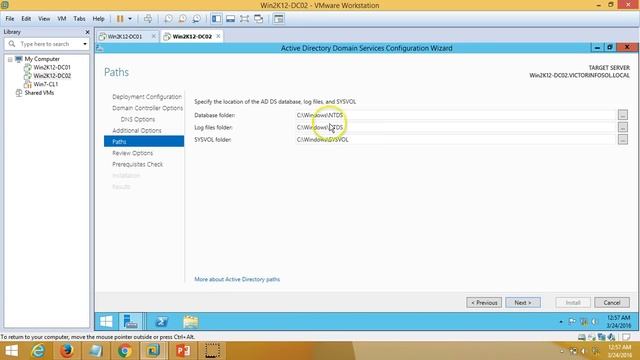Open the View menu
The image size is (640, 360).
coord(44,19)
